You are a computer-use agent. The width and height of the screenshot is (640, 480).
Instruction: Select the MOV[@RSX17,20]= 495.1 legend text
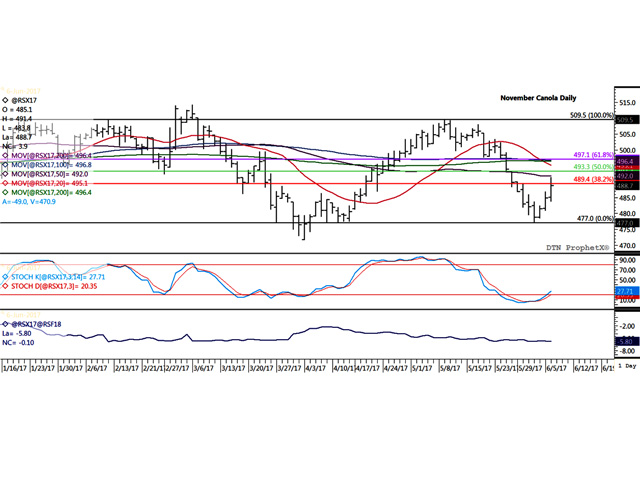click(x=49, y=183)
